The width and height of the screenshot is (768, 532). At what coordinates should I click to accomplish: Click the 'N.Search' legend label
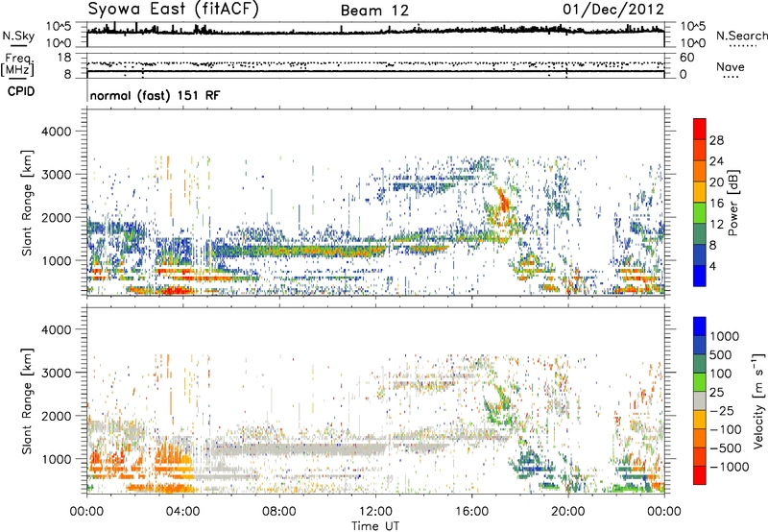(x=742, y=36)
